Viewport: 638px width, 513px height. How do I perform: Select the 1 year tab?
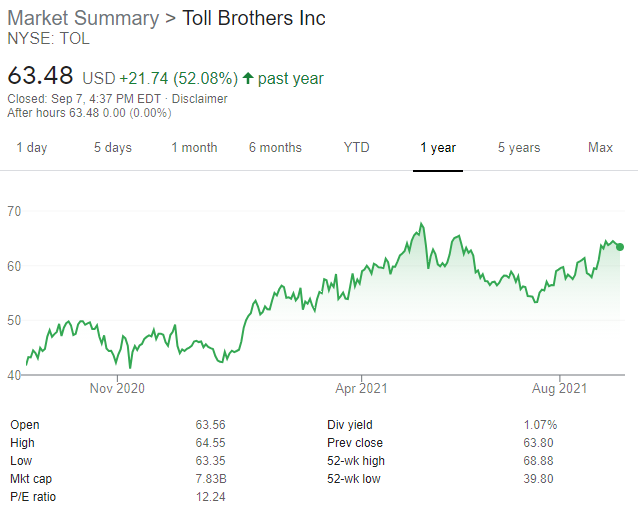click(x=437, y=148)
